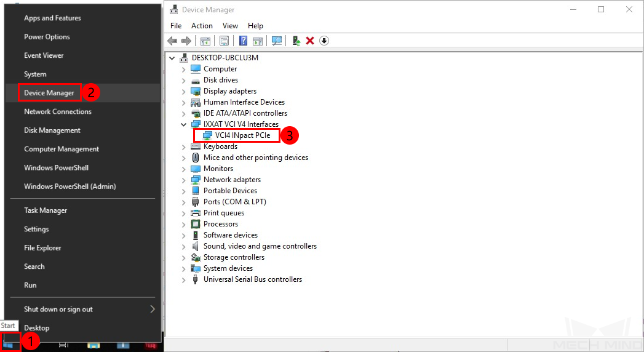Update driver using the green arrow tower icon
Image resolution: width=644 pixels, height=352 pixels.
point(296,41)
